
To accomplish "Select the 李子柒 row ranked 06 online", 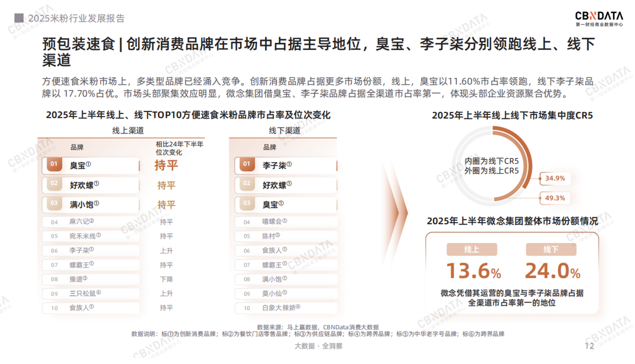I will pyautogui.click(x=91, y=250).
